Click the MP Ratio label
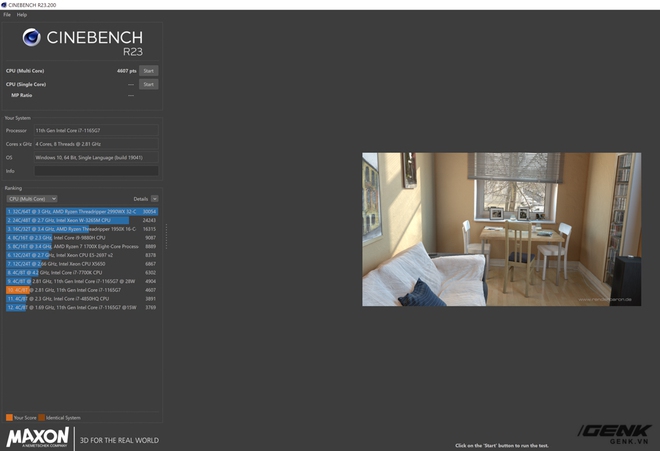This screenshot has width=660, height=451. click(21, 95)
